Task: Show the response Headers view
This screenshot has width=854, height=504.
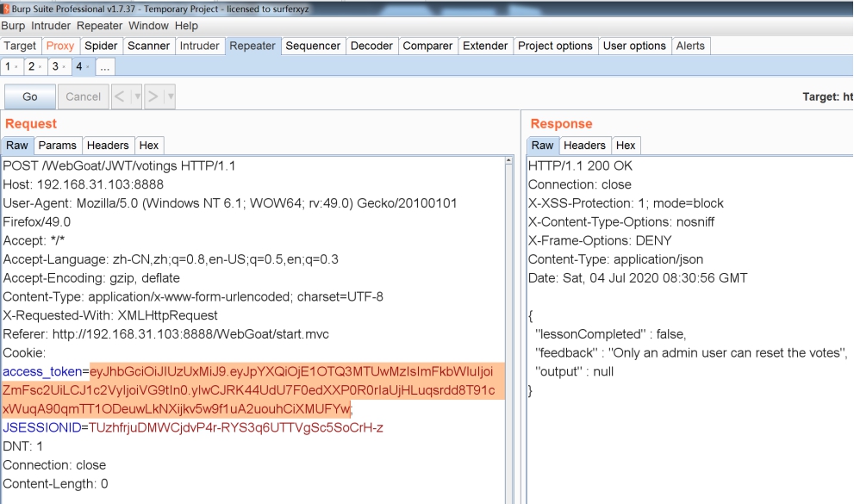Action: click(584, 146)
